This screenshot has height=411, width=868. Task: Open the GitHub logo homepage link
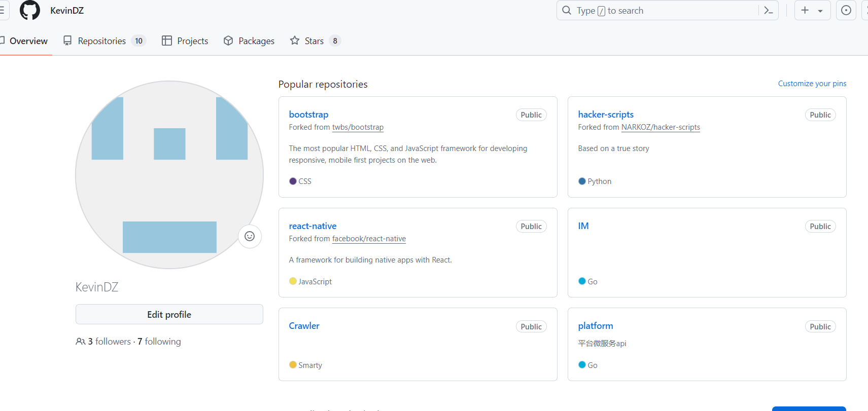30,10
